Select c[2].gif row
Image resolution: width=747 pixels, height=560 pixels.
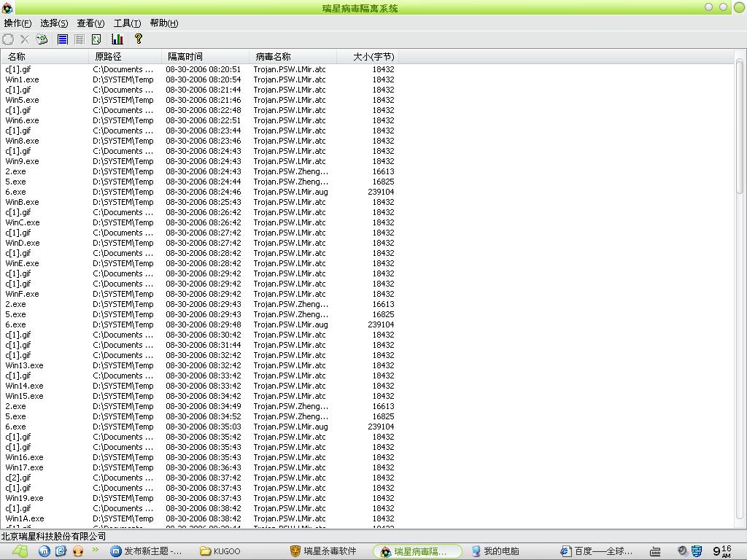click(200, 478)
